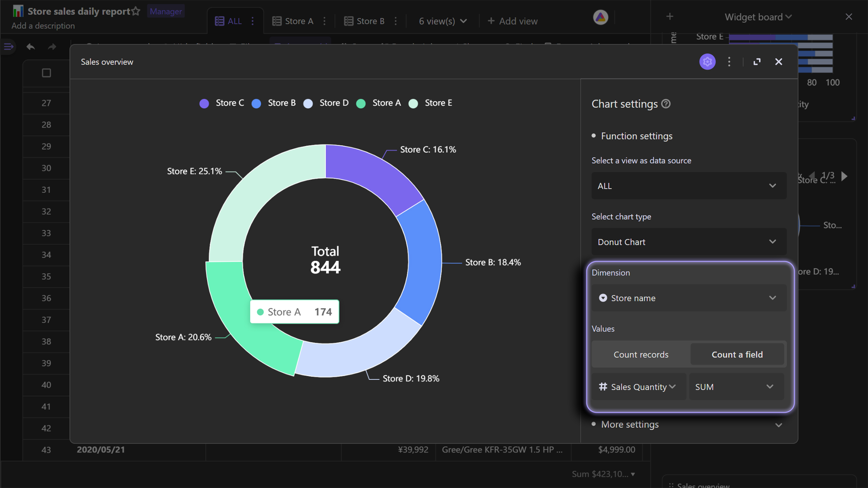Toggle Store E legend item
Image resolution: width=868 pixels, height=488 pixels.
pos(430,103)
